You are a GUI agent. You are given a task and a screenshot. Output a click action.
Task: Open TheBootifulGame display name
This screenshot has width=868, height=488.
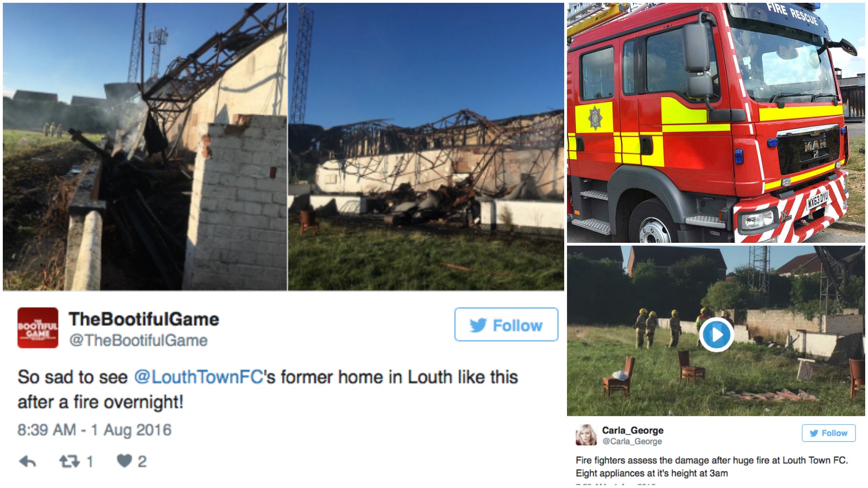click(144, 319)
